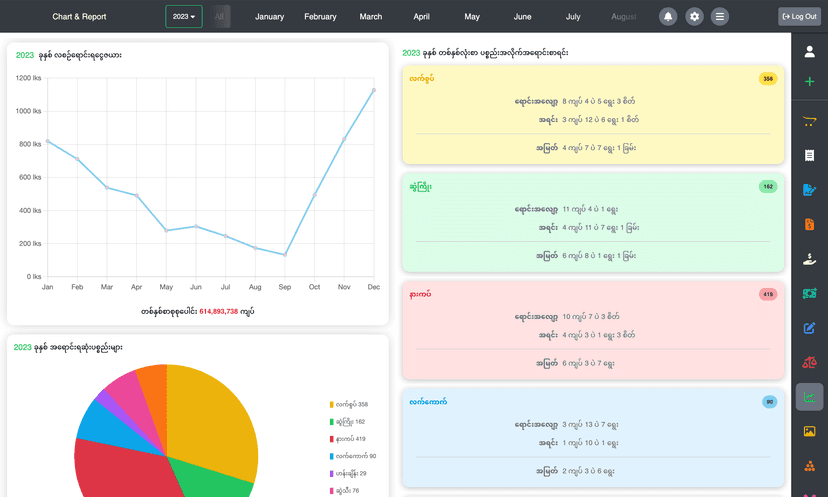Click the December data point on line chart
This screenshot has width=828, height=497.
click(x=374, y=90)
